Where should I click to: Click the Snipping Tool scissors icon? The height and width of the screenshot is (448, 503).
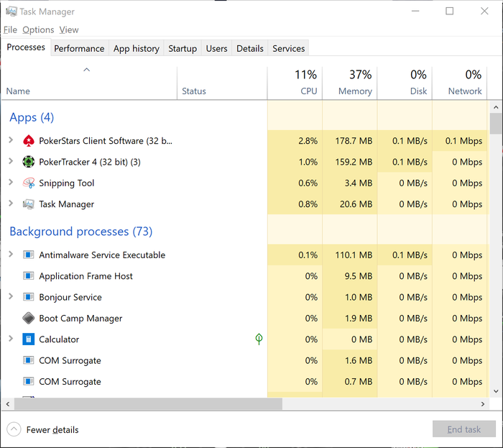[x=29, y=183]
